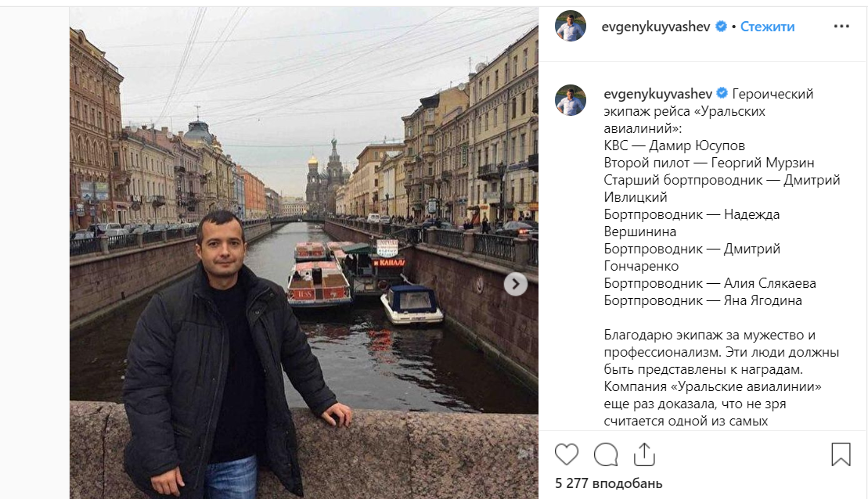Select the caption line "КВС — Дамир Юсупов"
This screenshot has height=499, width=868.
pyautogui.click(x=674, y=145)
